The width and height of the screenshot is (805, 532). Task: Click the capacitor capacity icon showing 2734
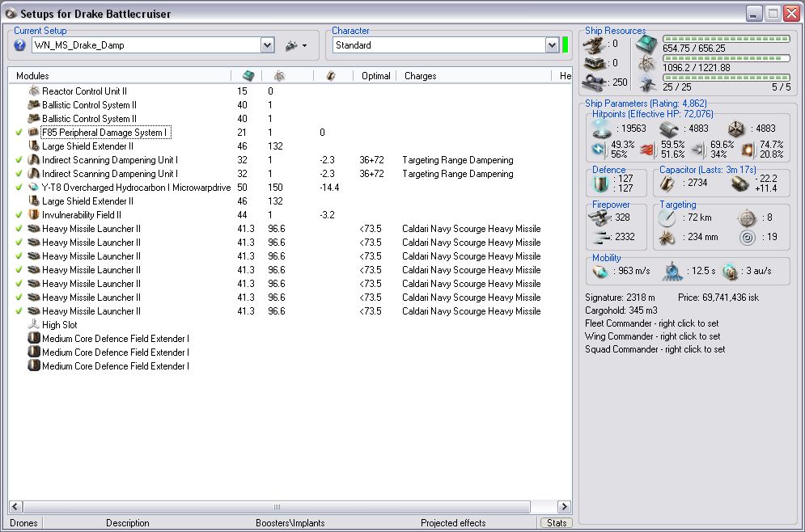(x=667, y=184)
